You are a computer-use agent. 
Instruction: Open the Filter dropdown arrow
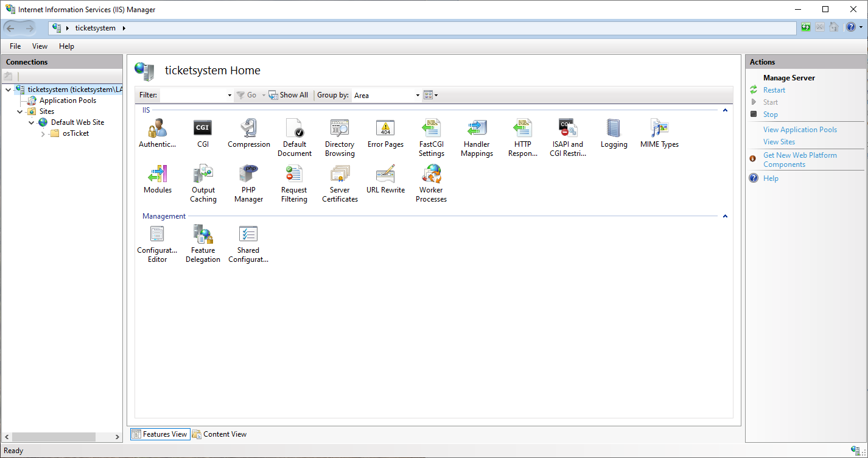click(x=229, y=96)
